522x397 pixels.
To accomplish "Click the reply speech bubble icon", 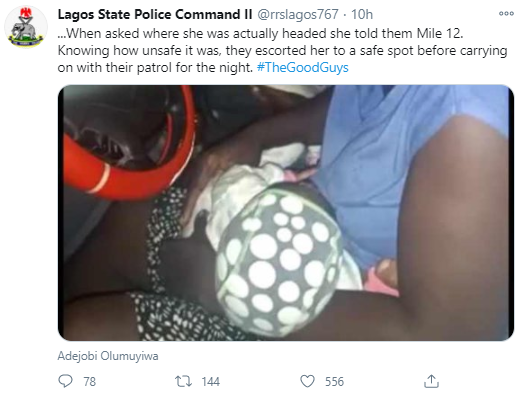I will [x=65, y=381].
